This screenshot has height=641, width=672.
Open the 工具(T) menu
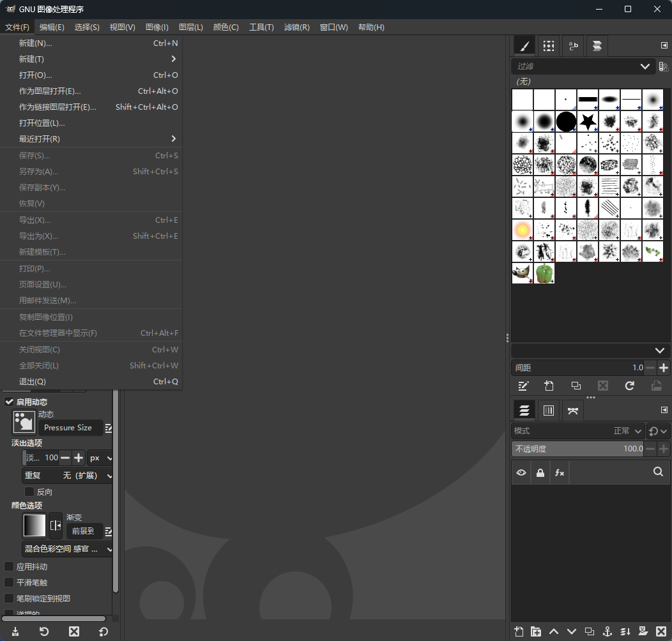(261, 27)
